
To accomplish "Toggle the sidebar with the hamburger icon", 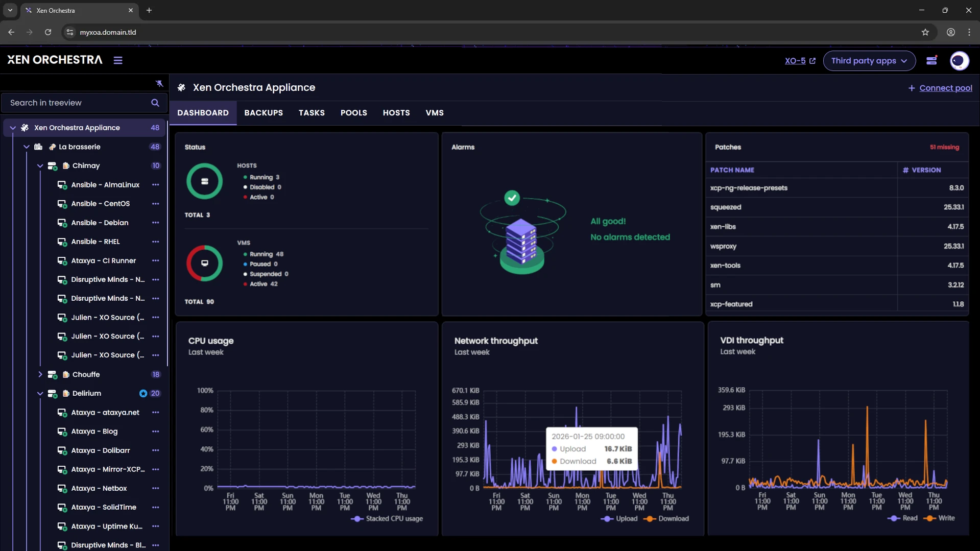I will 117,60.
